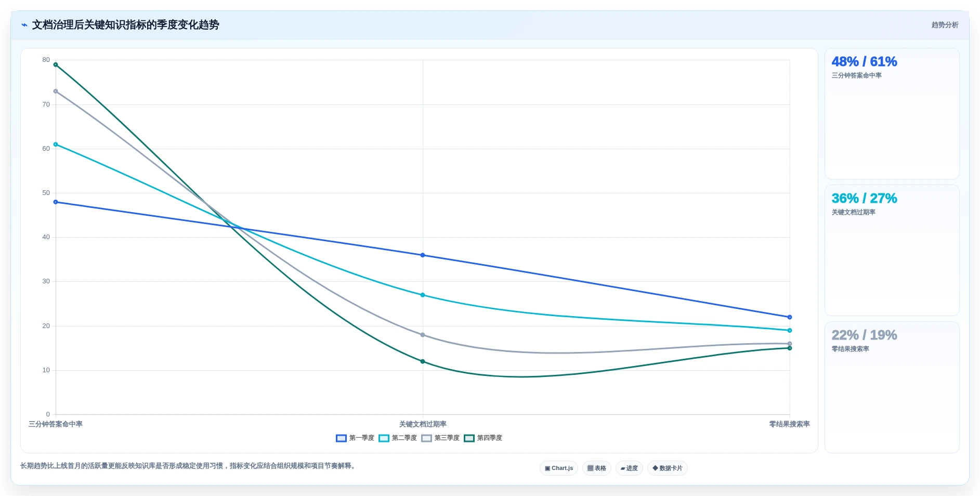
Task: Toggle the 第三季度 legend item
Action: tap(440, 438)
